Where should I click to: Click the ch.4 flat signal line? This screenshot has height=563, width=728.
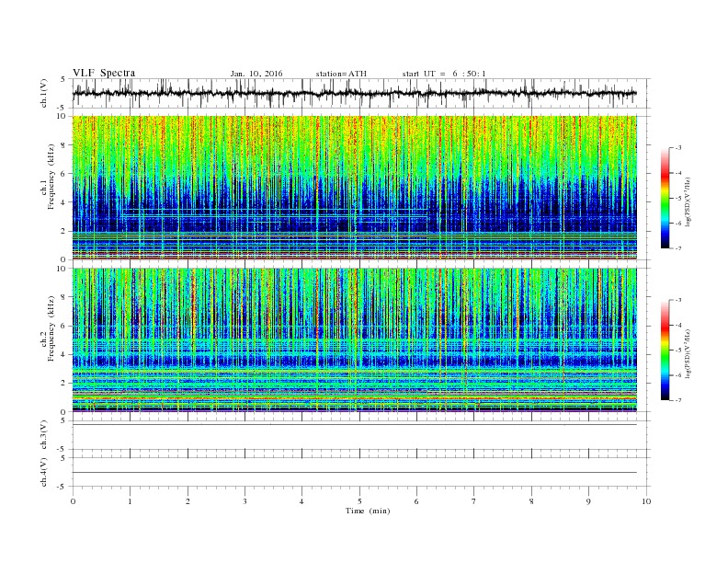pyautogui.click(x=355, y=473)
